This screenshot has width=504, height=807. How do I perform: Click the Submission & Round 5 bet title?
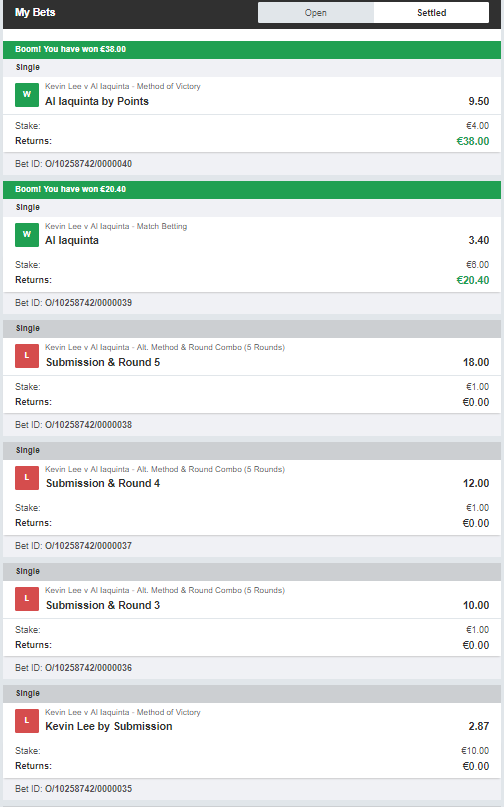pos(103,362)
